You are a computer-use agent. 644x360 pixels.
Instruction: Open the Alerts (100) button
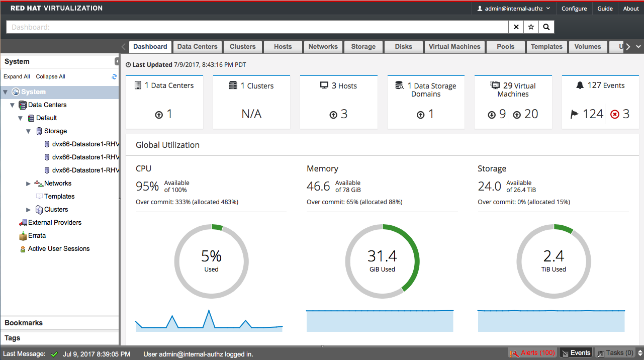coord(532,353)
